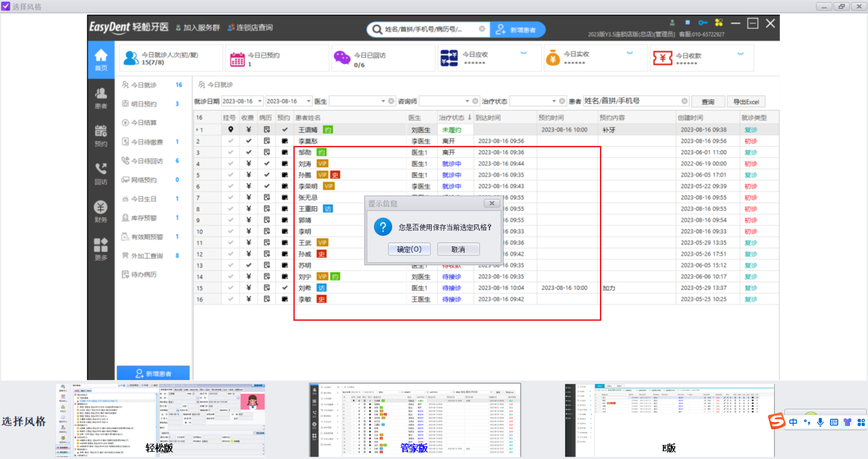Viewport: 868px width, 459px height.
Task: Click the blue key icon in title bar
Action: 703,23
